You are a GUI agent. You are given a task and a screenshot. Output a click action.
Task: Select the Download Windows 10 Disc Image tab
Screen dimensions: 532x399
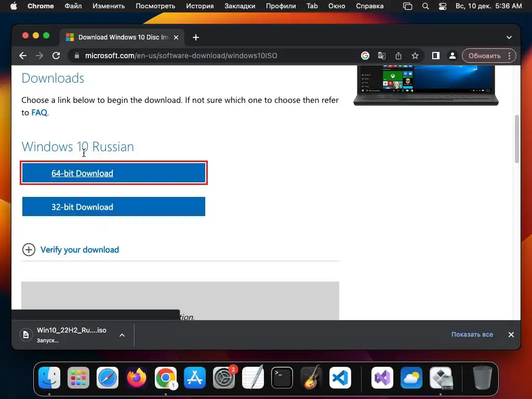pyautogui.click(x=122, y=37)
